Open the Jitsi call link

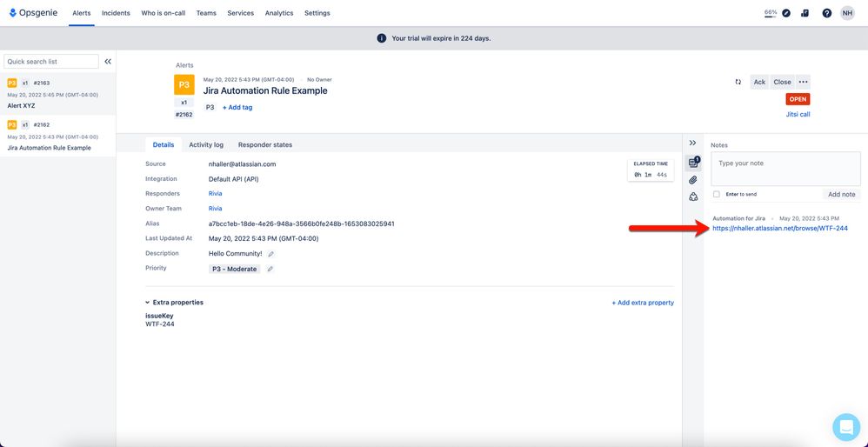pos(798,115)
